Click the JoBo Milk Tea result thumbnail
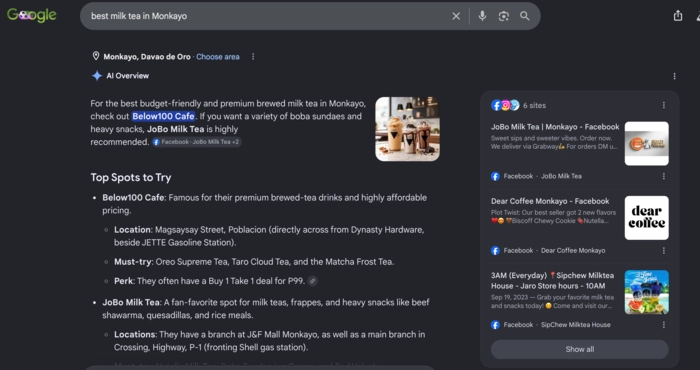700x370 pixels. [646, 144]
